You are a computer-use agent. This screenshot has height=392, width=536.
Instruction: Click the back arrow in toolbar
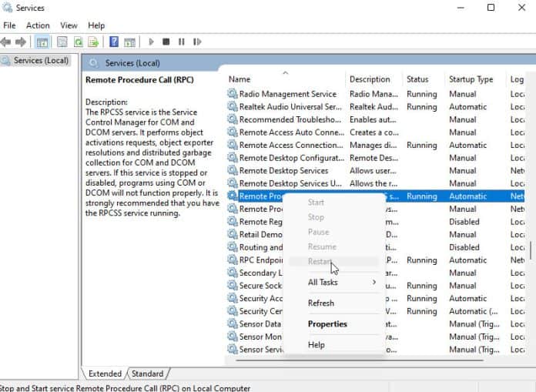pos(6,42)
